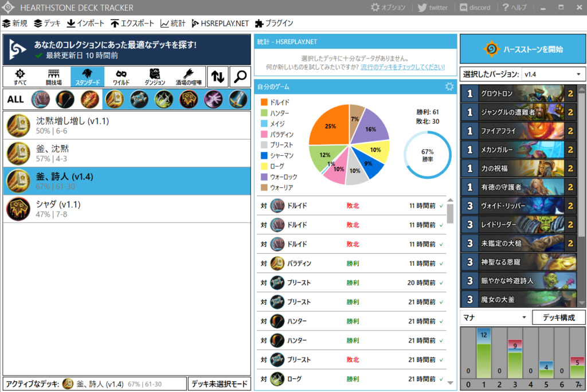The height and width of the screenshot is (392, 587).
Task: Switch to the 酒場の喧嘩 tab
Action: tap(189, 77)
